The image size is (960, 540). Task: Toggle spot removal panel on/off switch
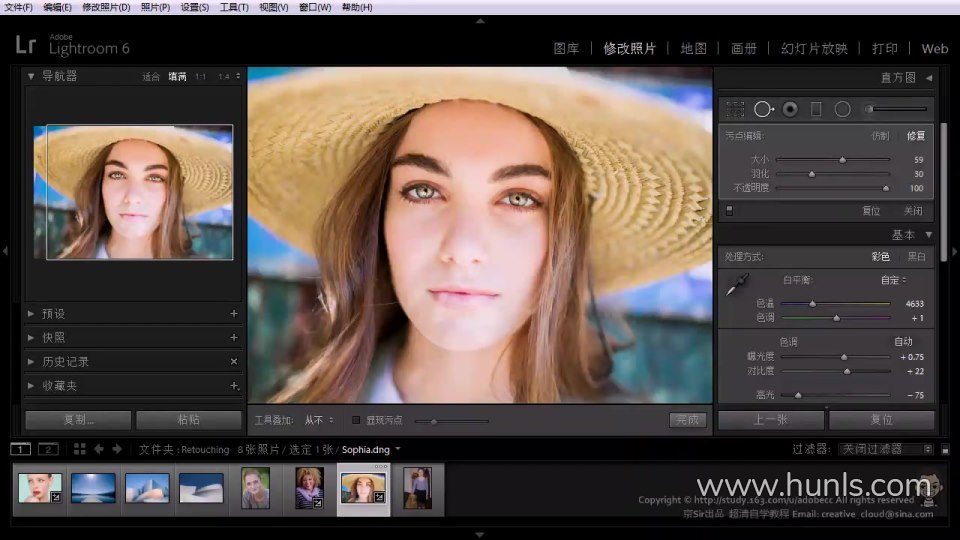coord(729,211)
